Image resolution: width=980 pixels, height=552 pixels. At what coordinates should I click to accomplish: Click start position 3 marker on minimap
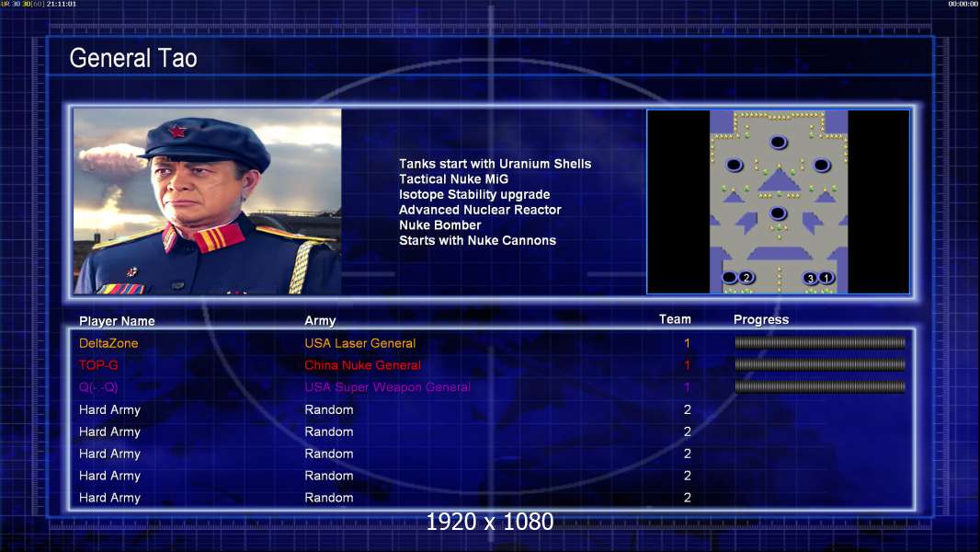(810, 278)
